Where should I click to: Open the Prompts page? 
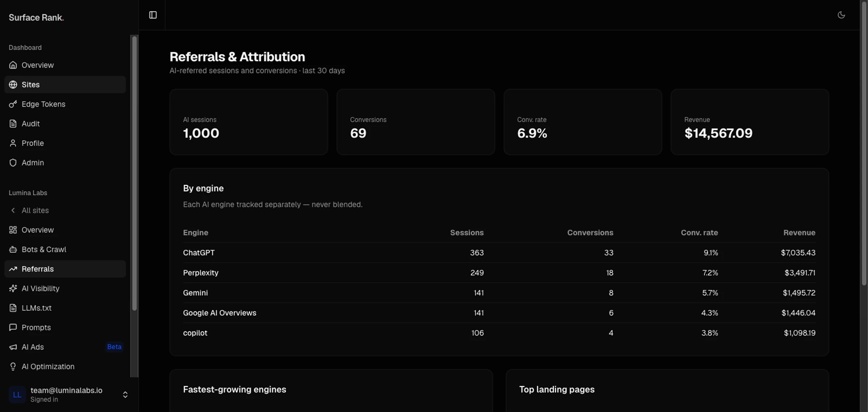65,327
